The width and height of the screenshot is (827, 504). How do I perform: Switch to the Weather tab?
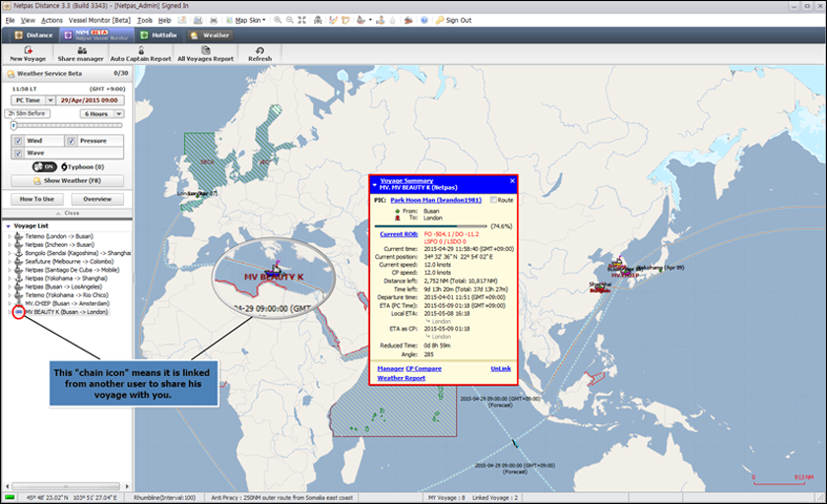pyautogui.click(x=210, y=35)
